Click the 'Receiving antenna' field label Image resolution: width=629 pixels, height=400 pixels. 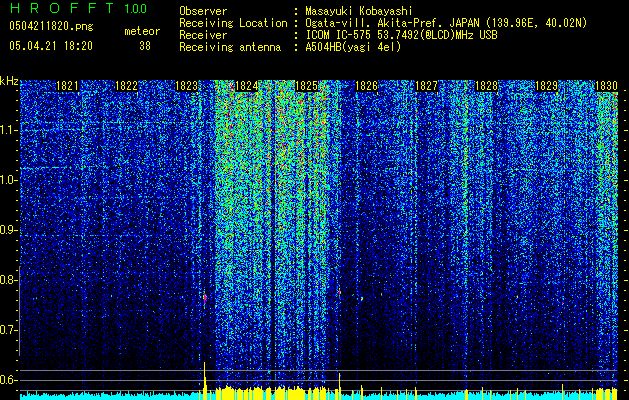230,47
